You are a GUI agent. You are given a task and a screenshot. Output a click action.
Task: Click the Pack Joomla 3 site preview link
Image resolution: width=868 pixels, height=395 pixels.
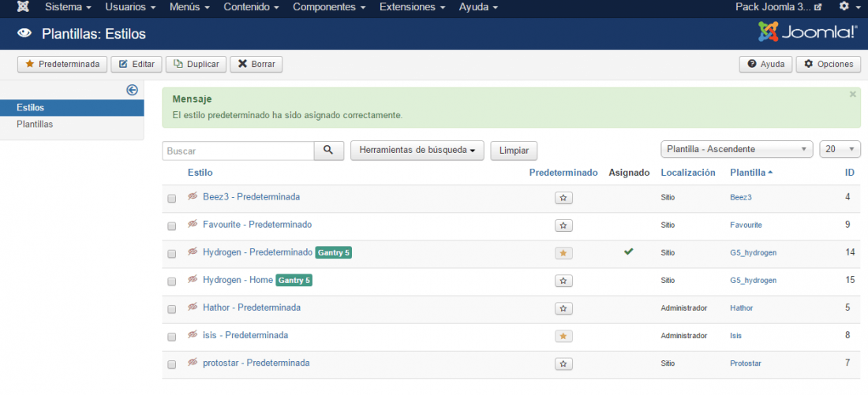778,7
